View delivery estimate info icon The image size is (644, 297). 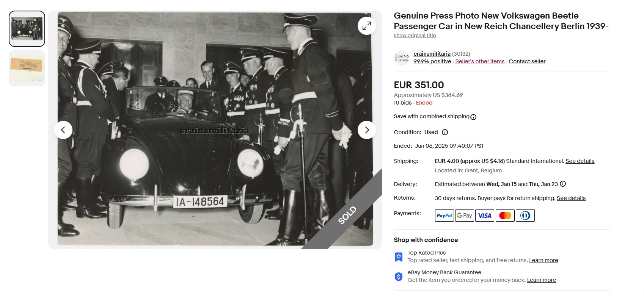[x=563, y=184]
